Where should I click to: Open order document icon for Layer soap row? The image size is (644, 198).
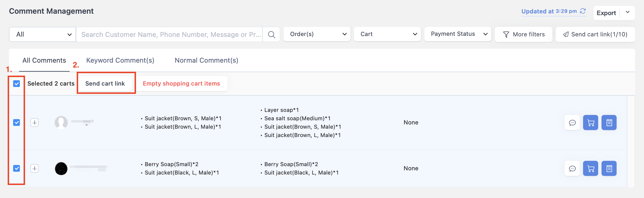pyautogui.click(x=609, y=122)
